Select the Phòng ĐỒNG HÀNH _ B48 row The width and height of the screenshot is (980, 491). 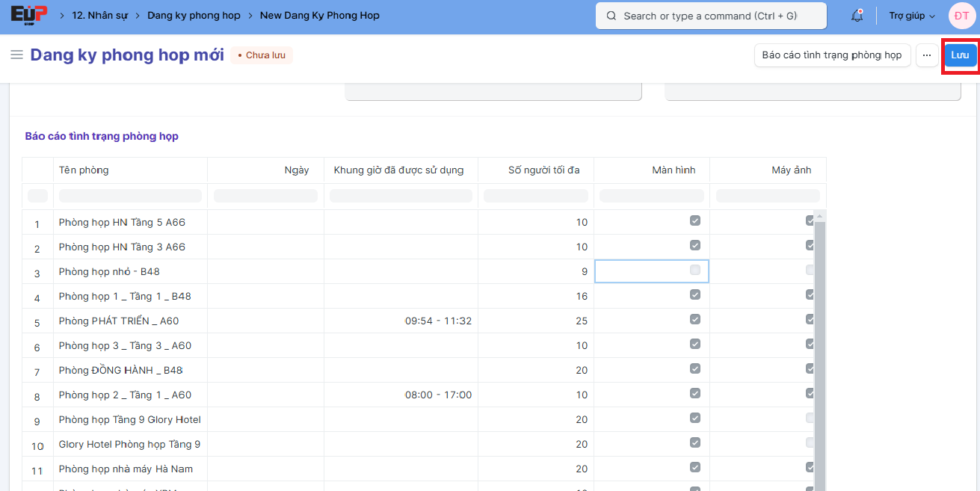tap(120, 370)
